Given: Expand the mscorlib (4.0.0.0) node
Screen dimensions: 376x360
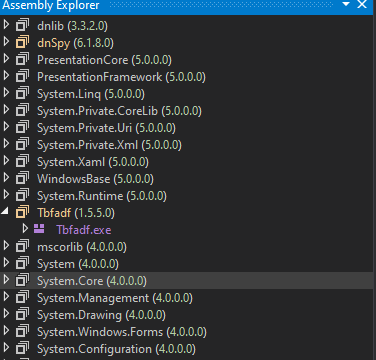Looking at the screenshot, I should tap(6, 246).
